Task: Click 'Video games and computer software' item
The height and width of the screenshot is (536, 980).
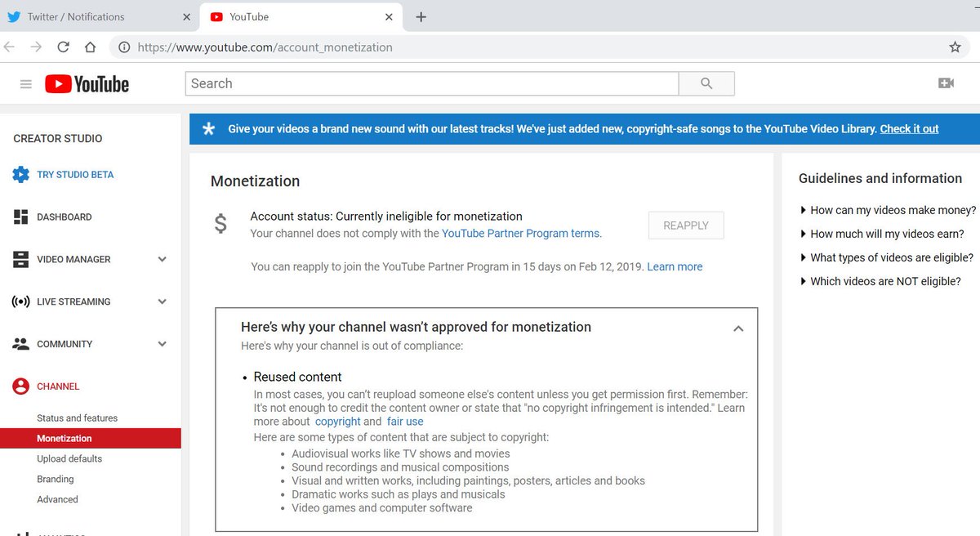Action: coord(382,507)
